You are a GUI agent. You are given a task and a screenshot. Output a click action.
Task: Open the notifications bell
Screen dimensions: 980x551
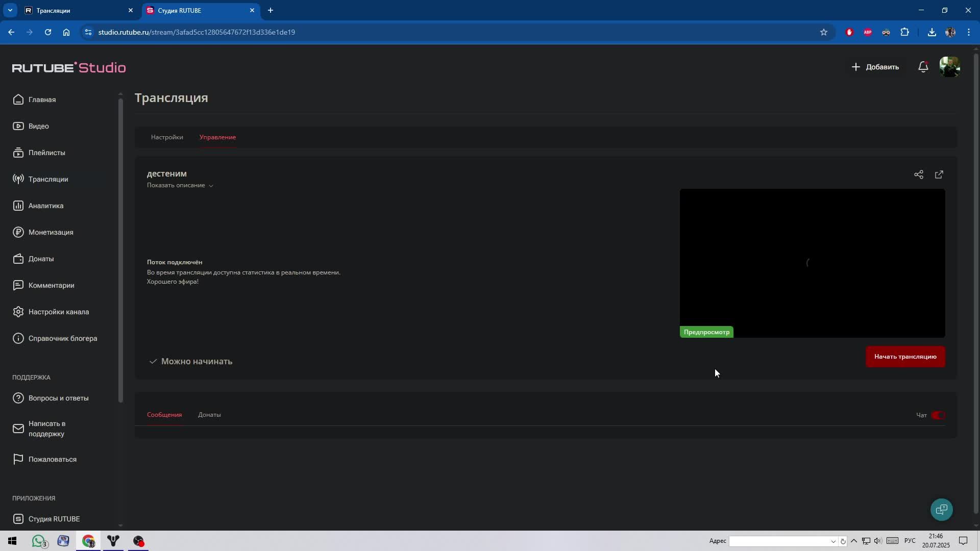923,67
